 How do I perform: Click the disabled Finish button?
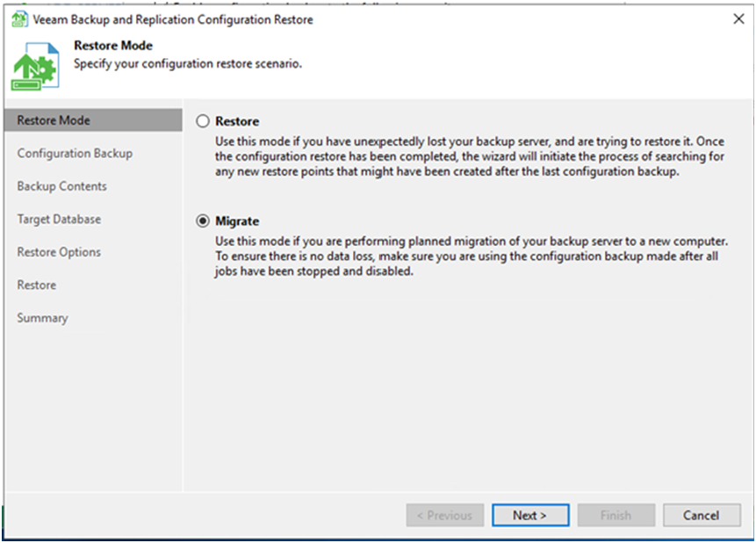pos(616,515)
